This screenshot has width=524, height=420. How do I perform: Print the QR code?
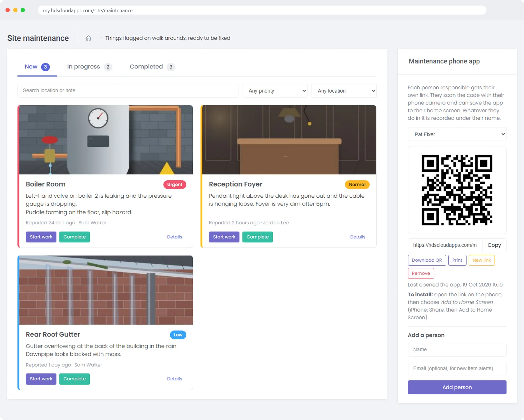(457, 260)
